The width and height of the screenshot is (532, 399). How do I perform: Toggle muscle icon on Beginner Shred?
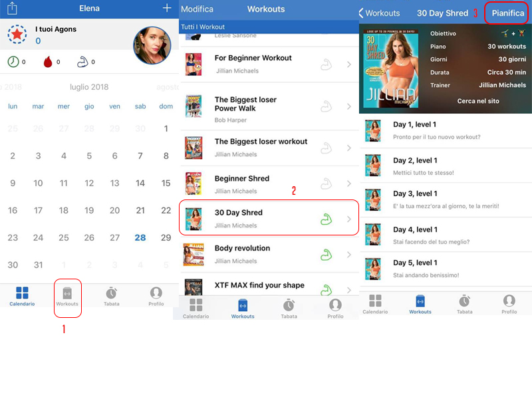(x=326, y=184)
